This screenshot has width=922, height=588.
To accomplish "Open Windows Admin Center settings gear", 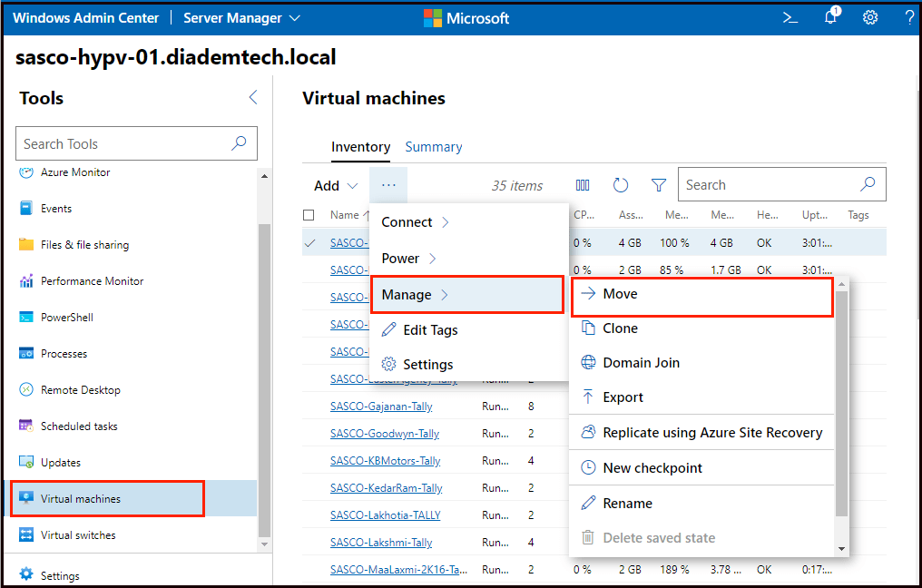I will coord(869,17).
